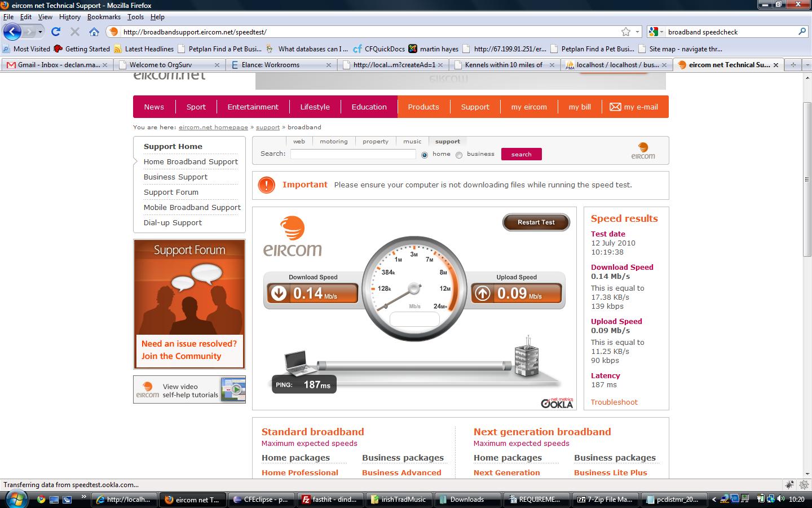Open the Ookla net metrics logo
Screen dimensions: 812x508
(x=557, y=402)
